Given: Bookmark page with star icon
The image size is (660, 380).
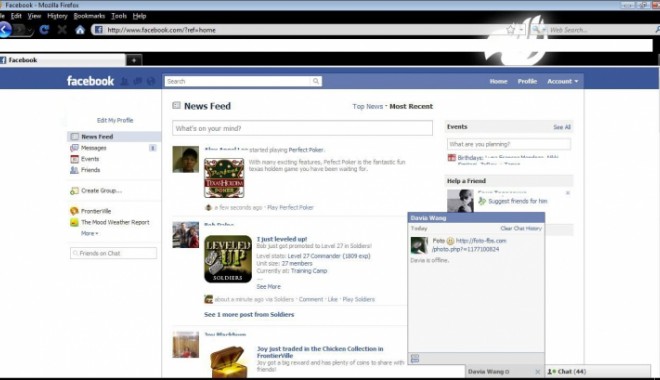Looking at the screenshot, I should pos(511,29).
